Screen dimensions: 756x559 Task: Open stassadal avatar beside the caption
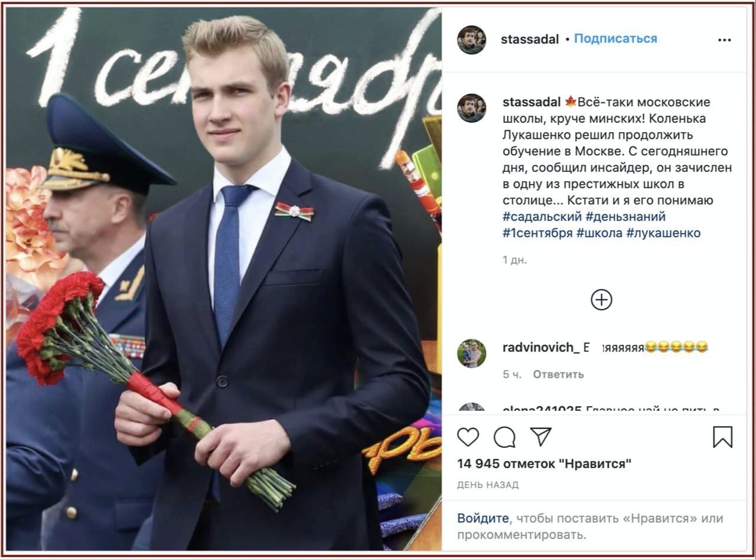[x=471, y=108]
